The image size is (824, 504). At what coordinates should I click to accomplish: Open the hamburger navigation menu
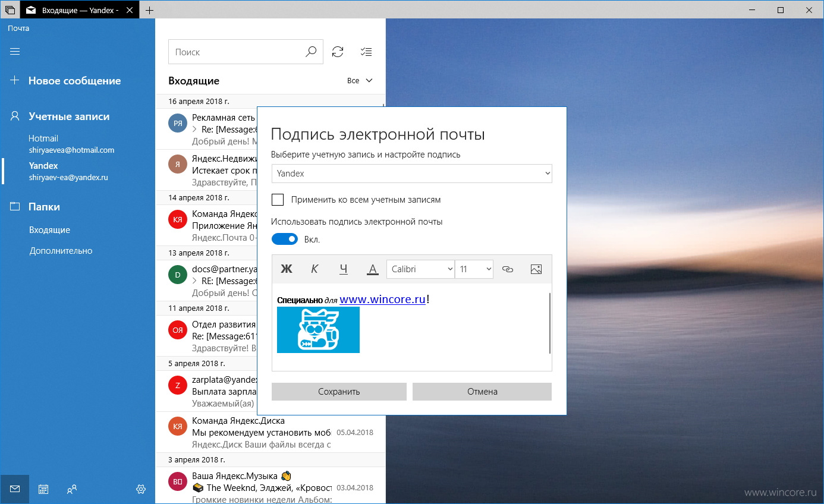point(15,52)
